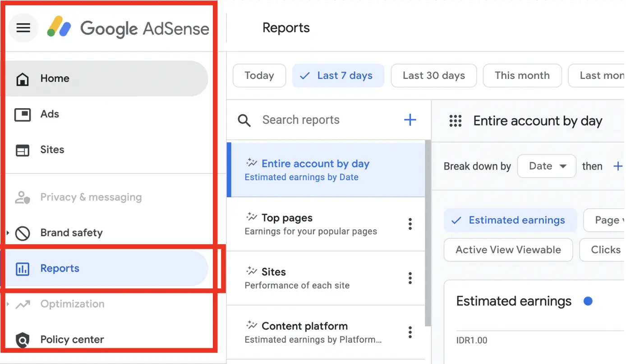Switch to the Today date range
Image resolution: width=626 pixels, height=364 pixels.
(x=259, y=75)
